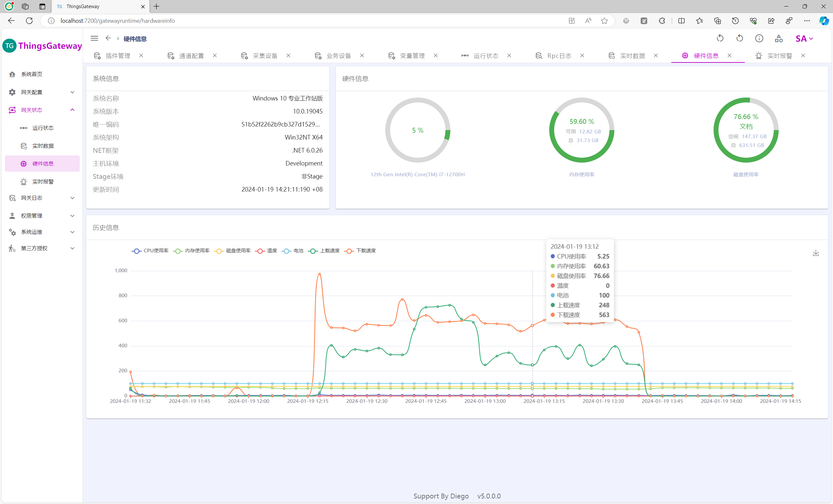833x504 pixels.
Task: Collapse sidebar with hamburger menu icon
Action: click(94, 38)
